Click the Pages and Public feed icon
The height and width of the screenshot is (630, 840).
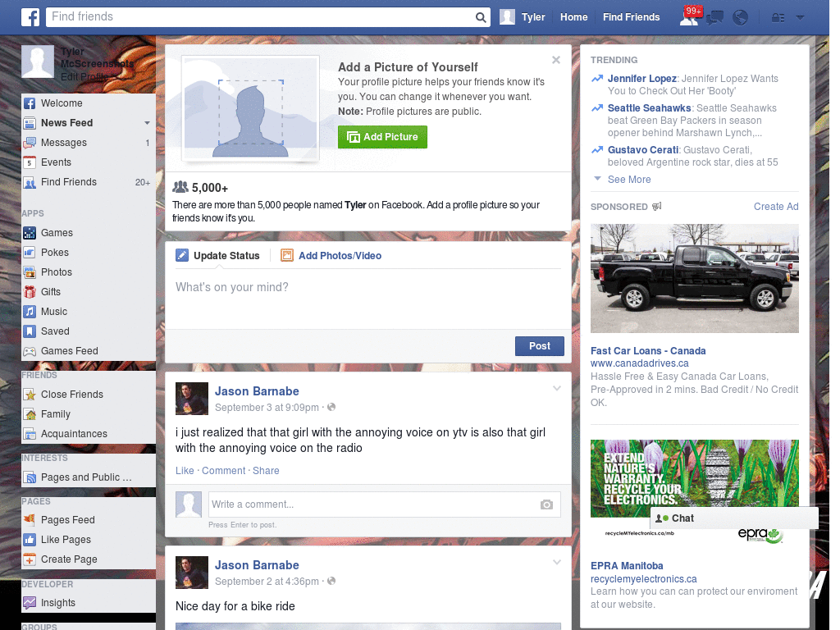30,477
